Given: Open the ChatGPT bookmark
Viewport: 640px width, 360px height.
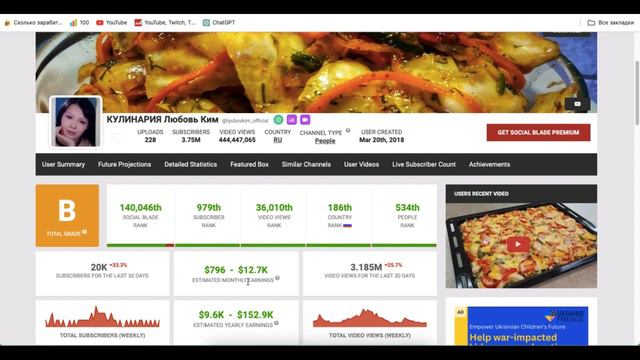Looking at the screenshot, I should tap(219, 22).
